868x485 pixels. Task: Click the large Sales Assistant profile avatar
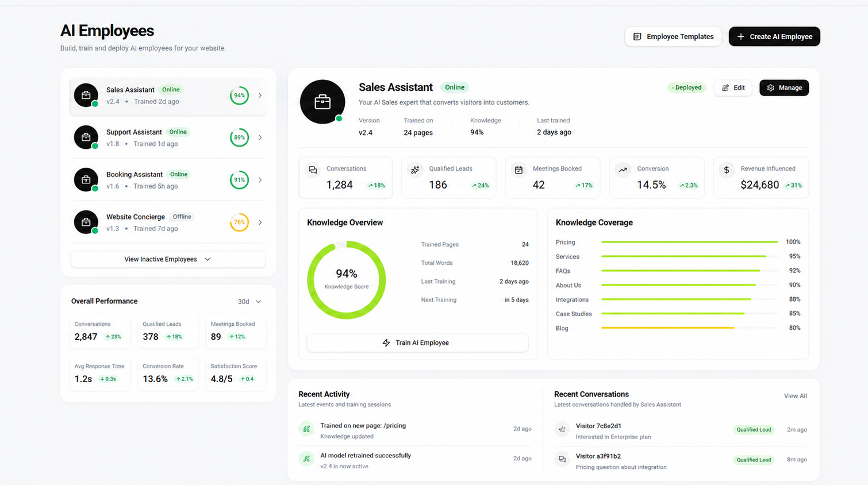[322, 102]
